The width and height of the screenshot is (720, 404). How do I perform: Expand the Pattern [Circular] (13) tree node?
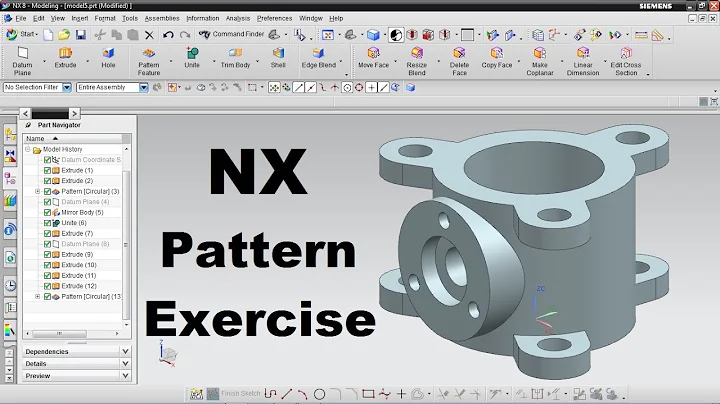coord(38,297)
